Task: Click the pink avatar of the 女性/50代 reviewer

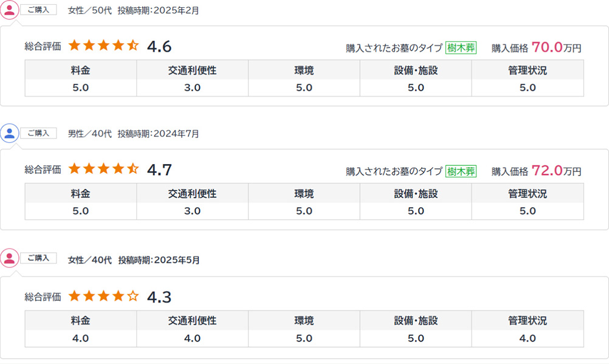Action: (x=10, y=10)
